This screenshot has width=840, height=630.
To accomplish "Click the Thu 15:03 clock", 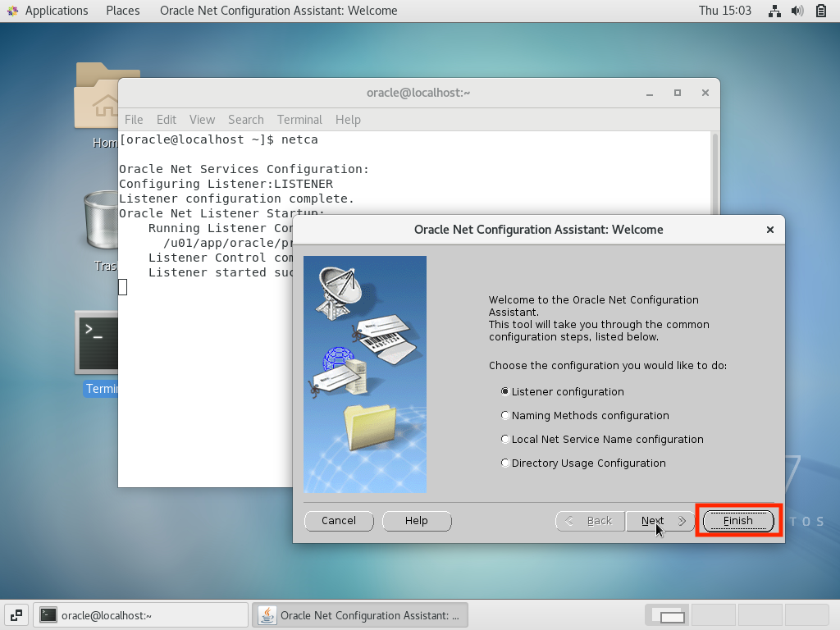I will [x=725, y=11].
